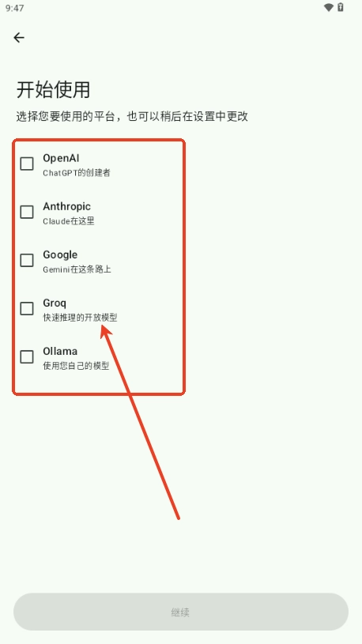362x644 pixels.
Task: Click the 'Gemini在这条路上' description text
Action: point(77,269)
